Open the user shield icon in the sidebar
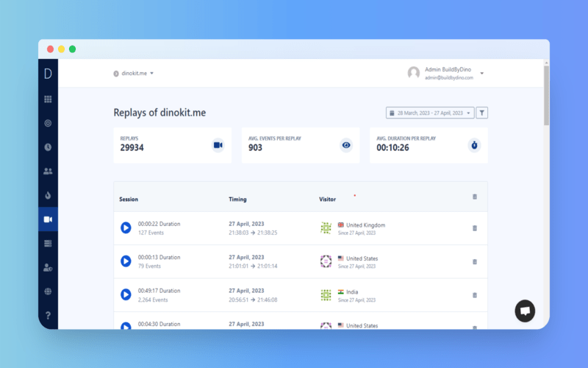Screen dimensions: 588x368 click(x=48, y=267)
